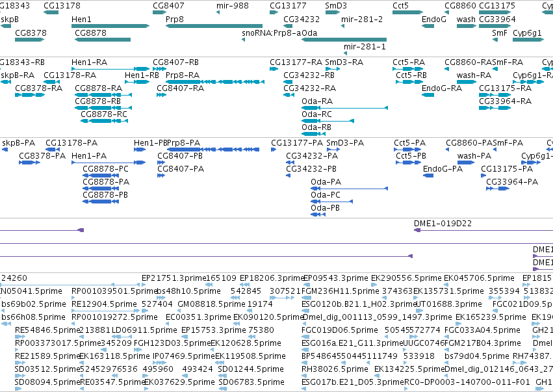This screenshot has width=553, height=392.
Task: Select the CG33964-PA protein feature
Action: pyautogui.click(x=498, y=189)
